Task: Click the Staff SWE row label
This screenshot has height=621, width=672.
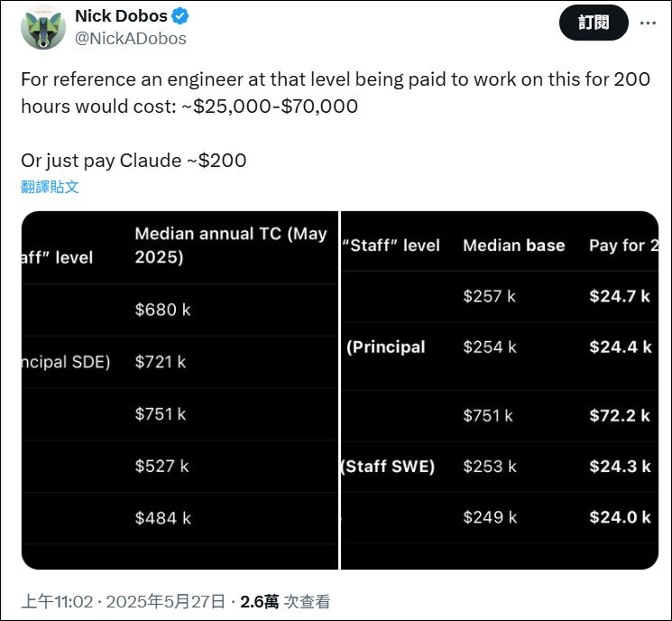Action: [388, 466]
